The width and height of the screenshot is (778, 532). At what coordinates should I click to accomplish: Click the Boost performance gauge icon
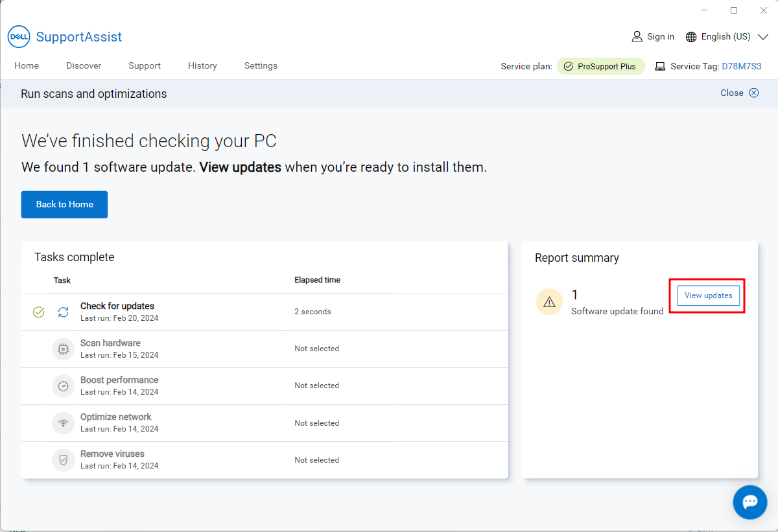click(63, 386)
